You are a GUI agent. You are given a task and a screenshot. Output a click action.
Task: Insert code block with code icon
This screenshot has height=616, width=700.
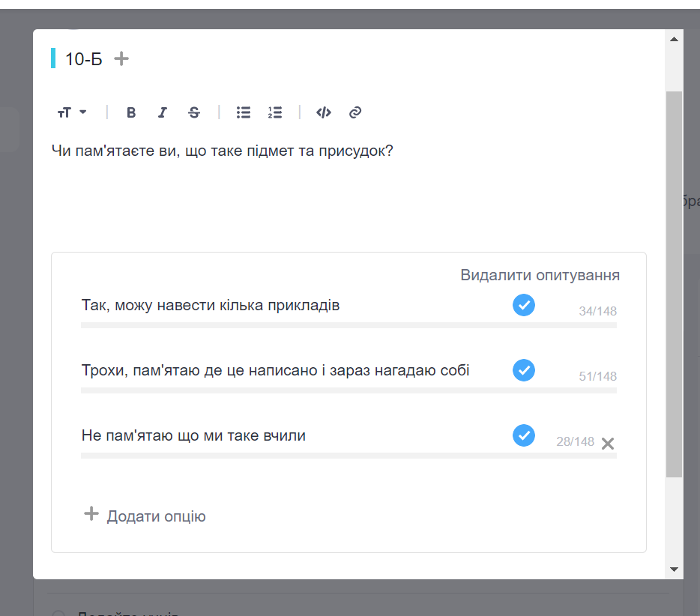[323, 112]
